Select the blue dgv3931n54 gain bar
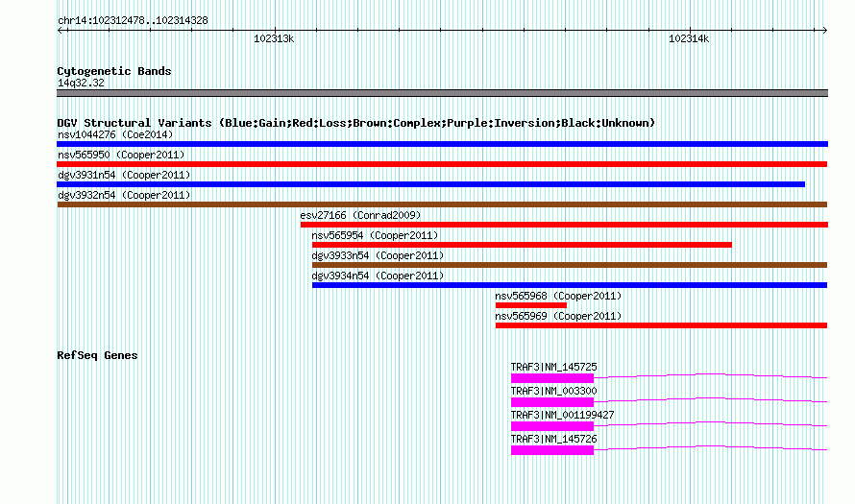This screenshot has height=504, width=855. [x=430, y=184]
